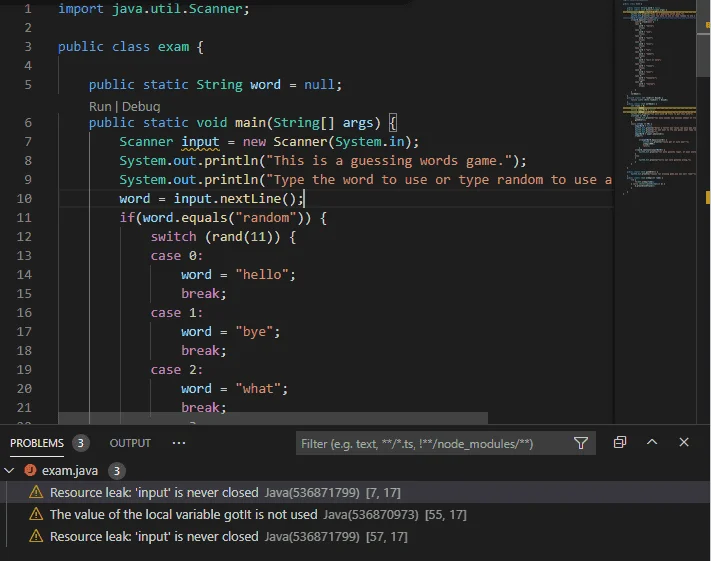Click the "hello" string on line 14
Screen dimensions: 711x561
click(262, 274)
